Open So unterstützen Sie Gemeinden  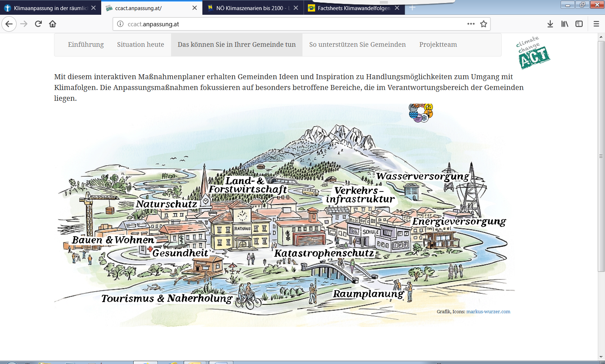[357, 45]
